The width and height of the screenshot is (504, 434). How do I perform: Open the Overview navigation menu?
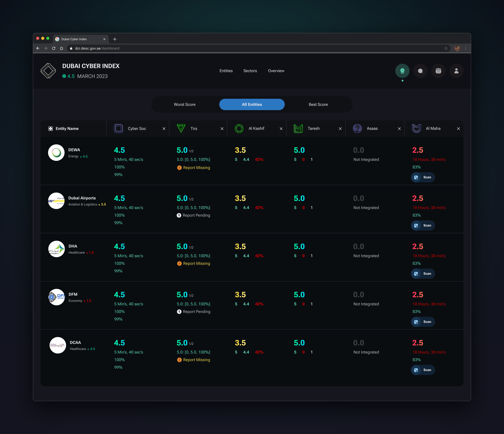tap(276, 71)
